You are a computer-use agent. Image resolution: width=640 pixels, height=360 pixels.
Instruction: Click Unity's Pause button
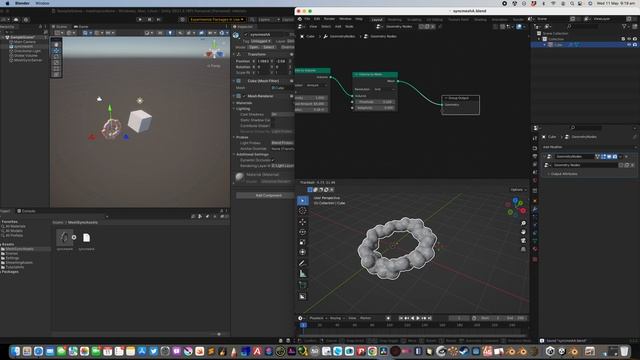pos(149,19)
